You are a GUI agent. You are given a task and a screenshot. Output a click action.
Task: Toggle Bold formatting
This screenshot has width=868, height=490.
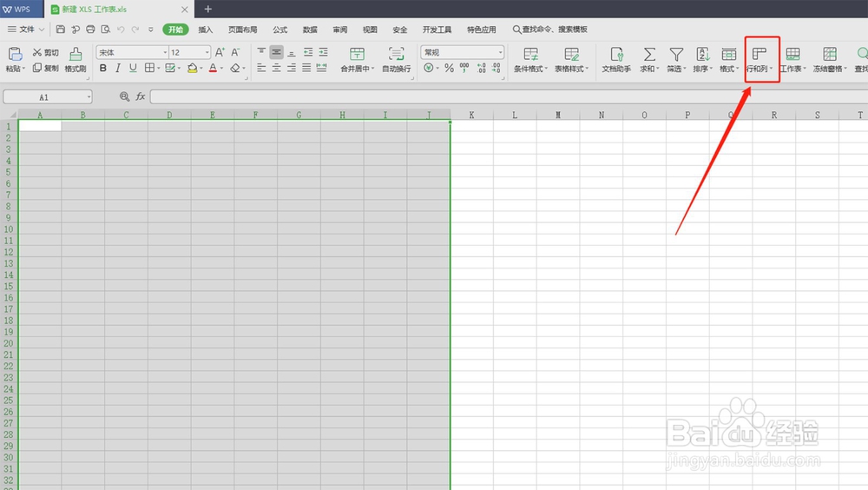tap(103, 68)
